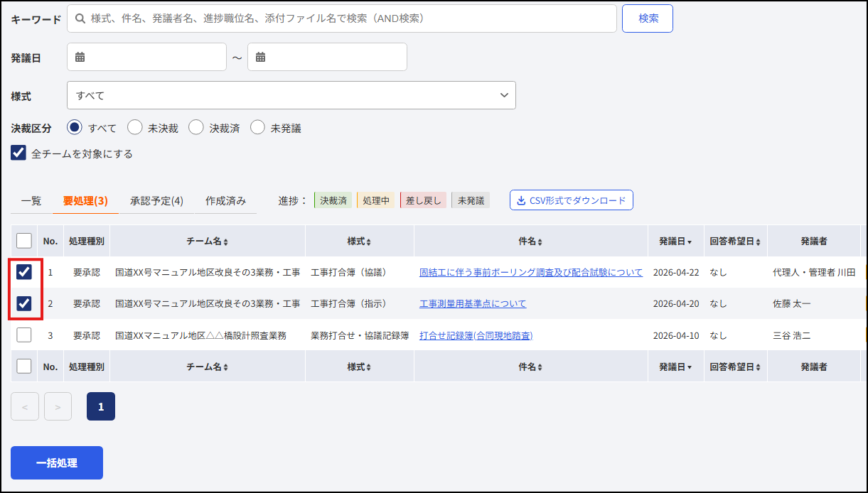Click the 差し戻し progress legend swatch
This screenshot has width=868, height=493.
[423, 200]
